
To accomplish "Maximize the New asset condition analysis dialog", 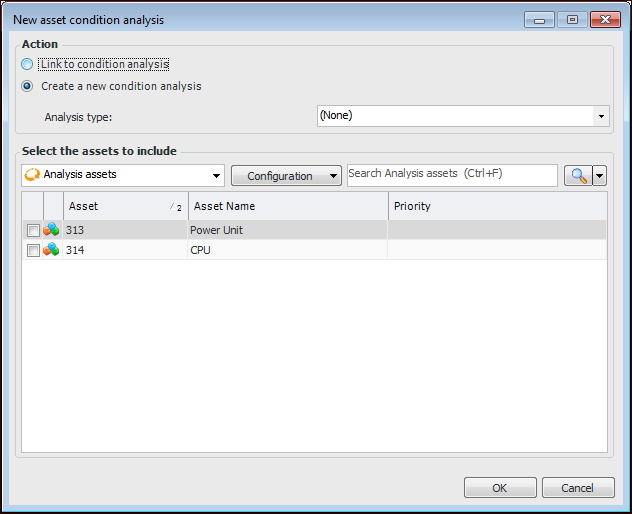I will (x=572, y=20).
